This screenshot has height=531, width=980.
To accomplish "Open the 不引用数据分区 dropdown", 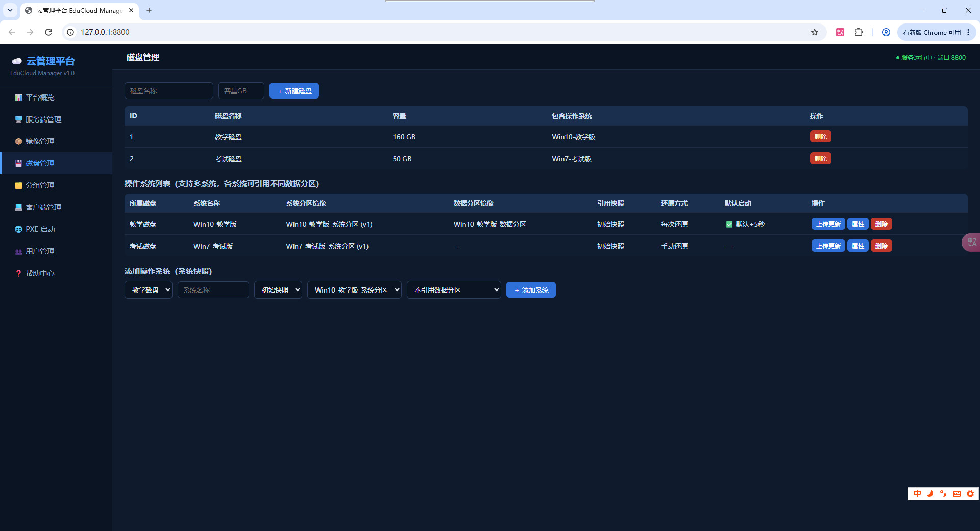I will pyautogui.click(x=454, y=290).
